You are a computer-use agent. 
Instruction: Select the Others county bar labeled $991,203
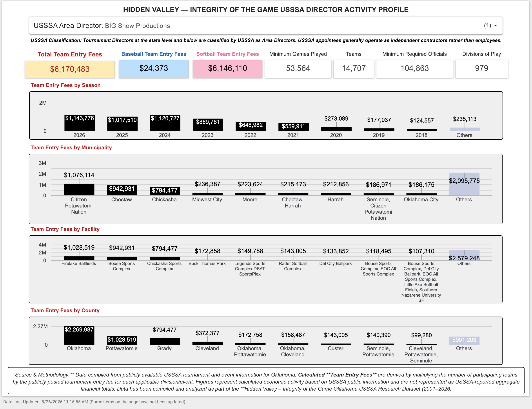click(464, 341)
